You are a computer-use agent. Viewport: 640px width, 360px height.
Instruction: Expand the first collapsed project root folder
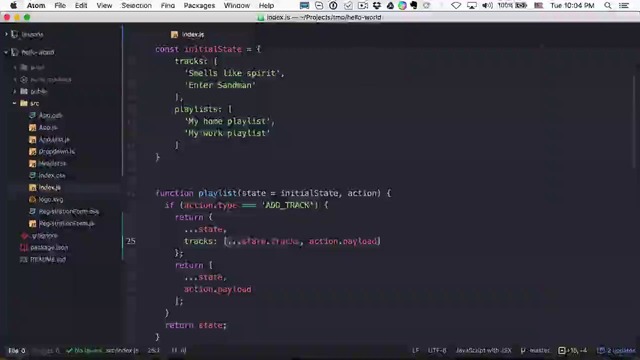click(x=6, y=34)
